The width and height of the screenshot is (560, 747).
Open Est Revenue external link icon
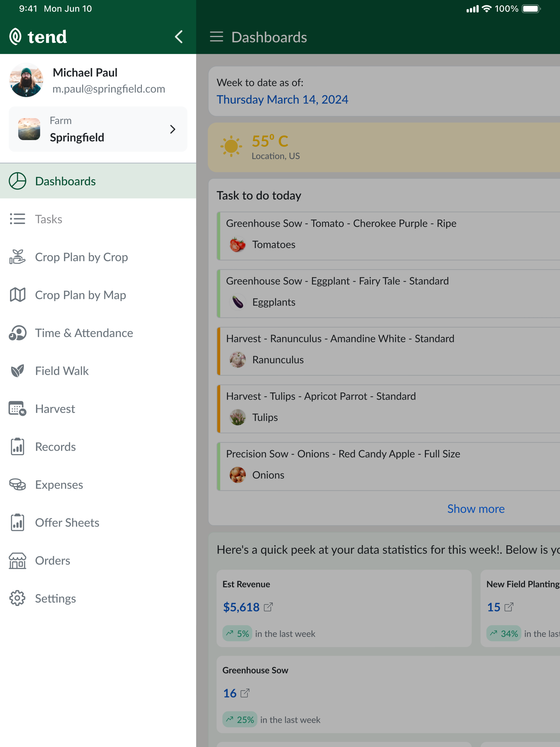click(x=268, y=607)
